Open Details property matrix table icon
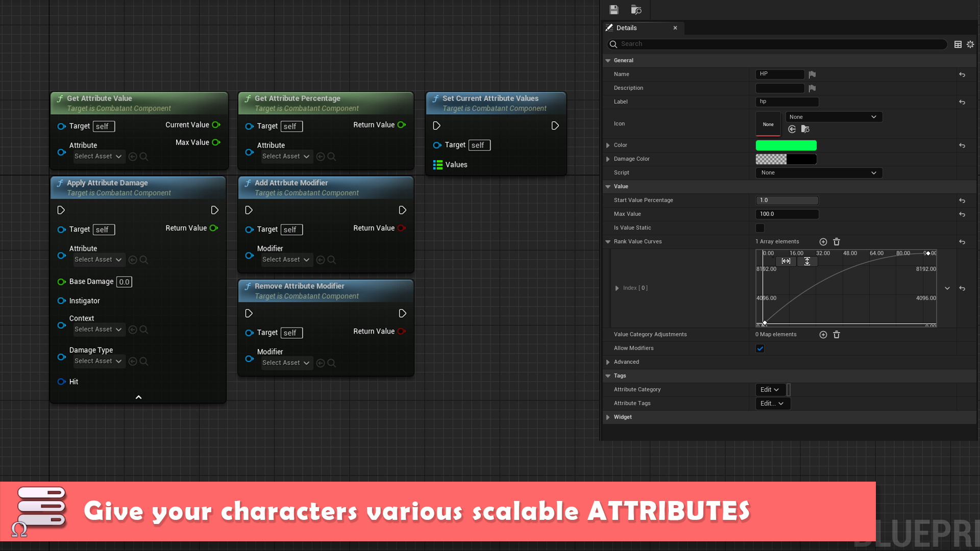980x551 pixels. 958,44
